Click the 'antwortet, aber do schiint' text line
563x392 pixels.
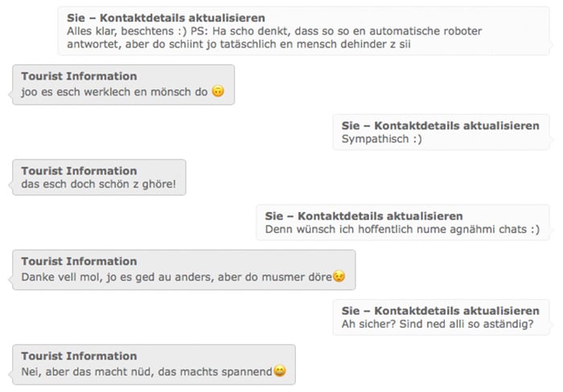tap(239, 44)
